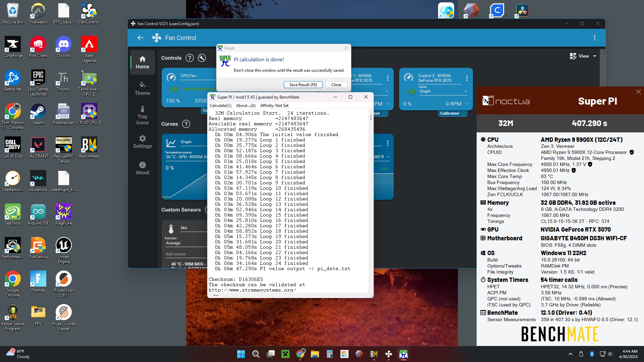Open the Calculate(C) menu in Super PI
644x362 pixels.
220,106
